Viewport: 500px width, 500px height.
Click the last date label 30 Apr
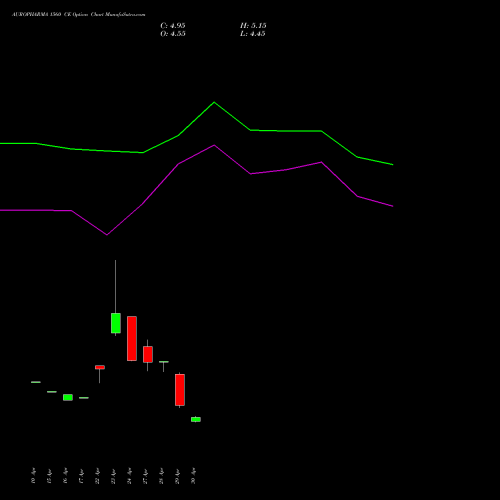click(193, 476)
